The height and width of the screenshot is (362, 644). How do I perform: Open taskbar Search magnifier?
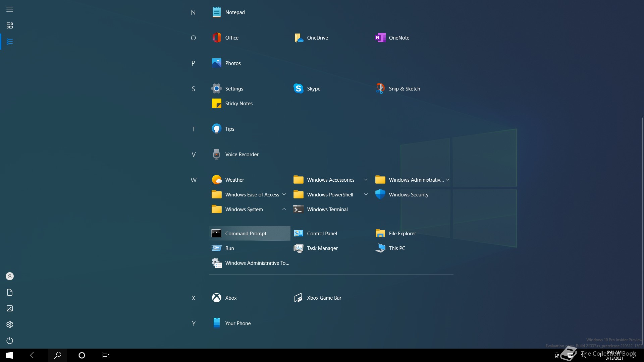[x=58, y=355]
